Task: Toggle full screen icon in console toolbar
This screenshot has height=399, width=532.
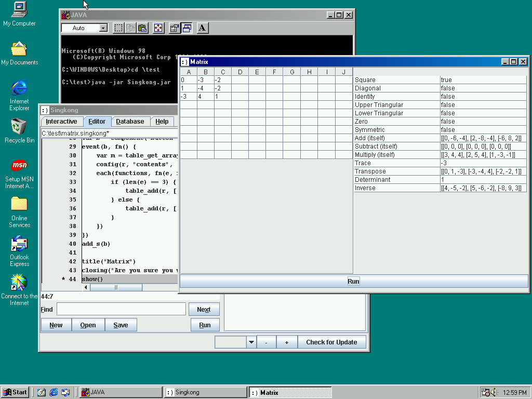Action: click(x=158, y=28)
